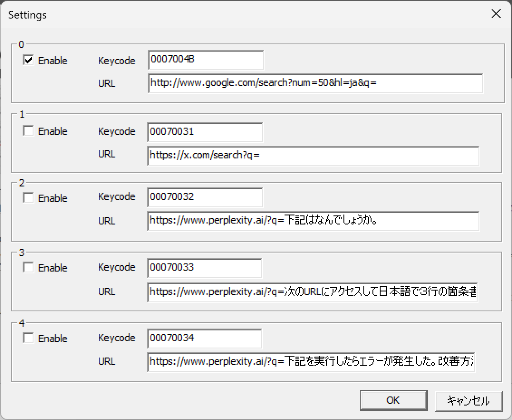Focus the Keycode field showing 00070033
Screen dimensions: 512x420
[204, 267]
